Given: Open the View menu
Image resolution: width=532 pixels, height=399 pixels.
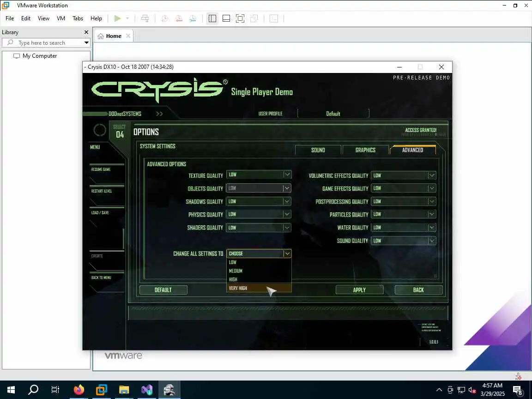Looking at the screenshot, I should [x=43, y=18].
